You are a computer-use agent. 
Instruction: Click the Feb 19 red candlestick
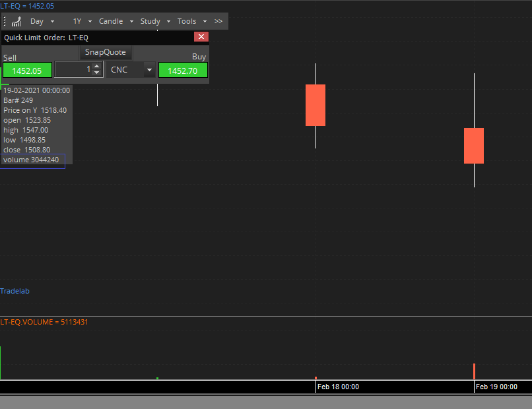pyautogui.click(x=474, y=146)
